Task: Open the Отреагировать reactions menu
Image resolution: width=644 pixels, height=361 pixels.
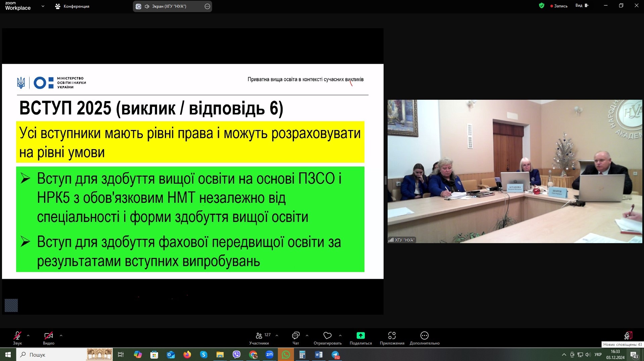Action: click(327, 337)
